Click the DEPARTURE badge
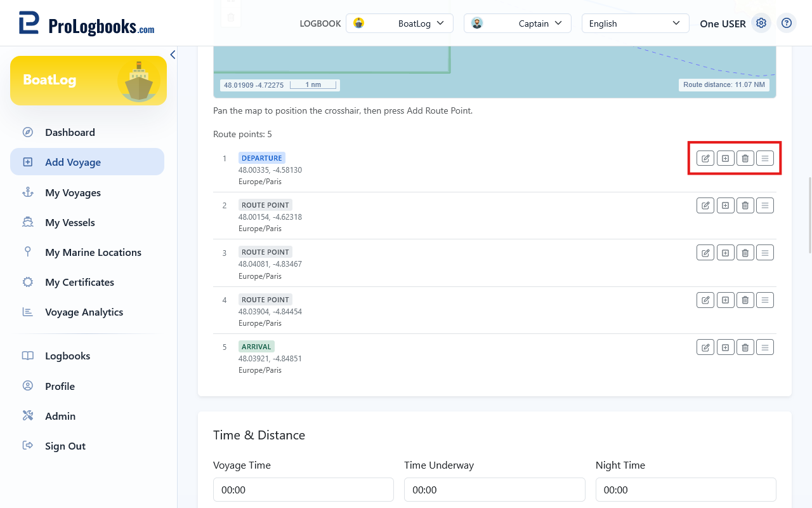 tap(262, 158)
